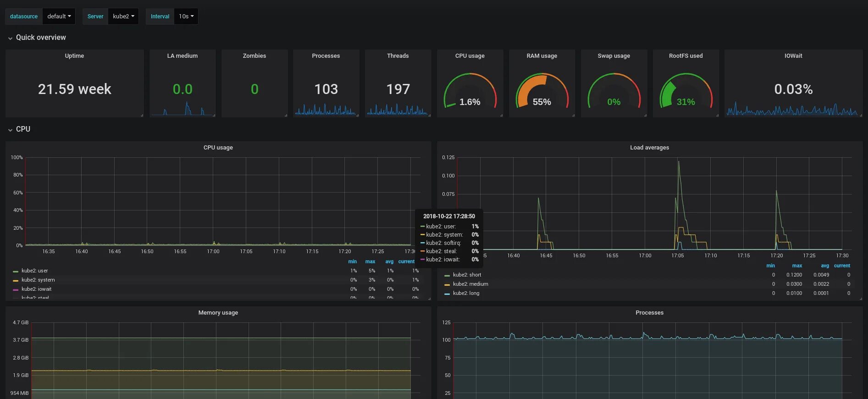Open the Zombies panel title menu
The height and width of the screenshot is (399, 868).
tap(254, 56)
